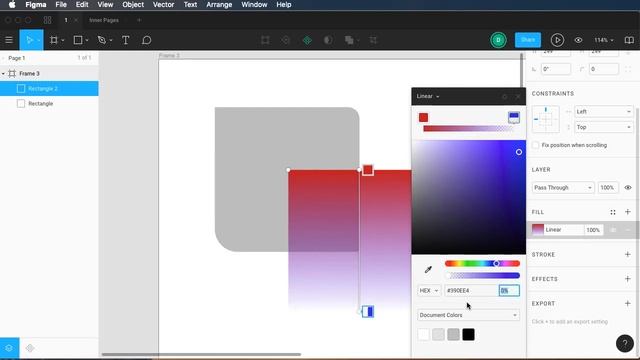Open a new tab with plus
The width and height of the screenshot is (640, 360).
(x=139, y=20)
